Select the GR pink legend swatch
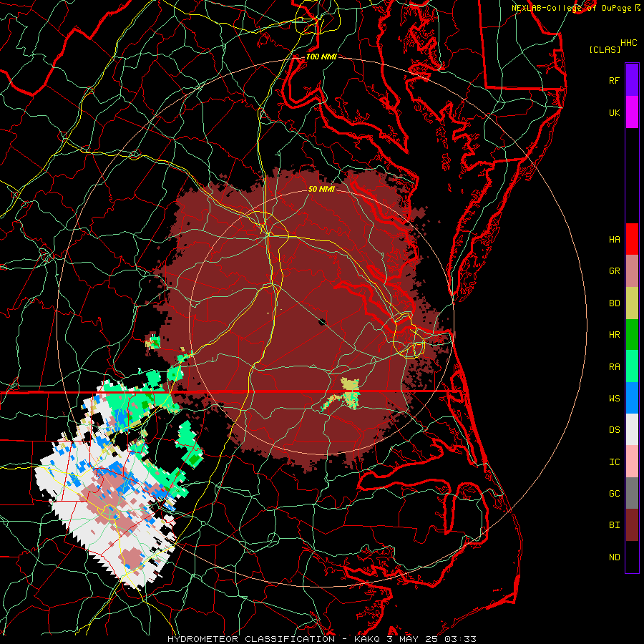Viewport: 644px width, 644px height. point(632,271)
